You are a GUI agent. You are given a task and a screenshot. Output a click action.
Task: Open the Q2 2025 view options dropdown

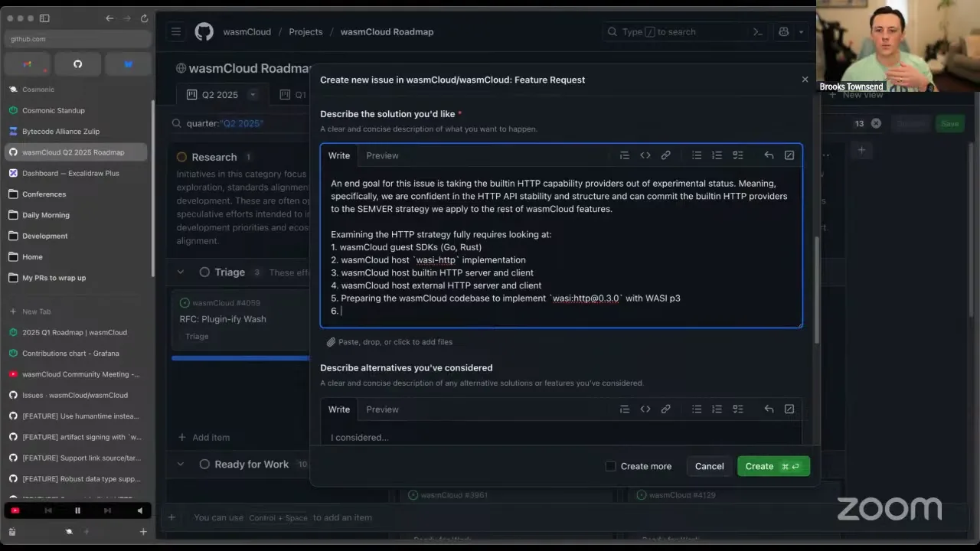253,95
